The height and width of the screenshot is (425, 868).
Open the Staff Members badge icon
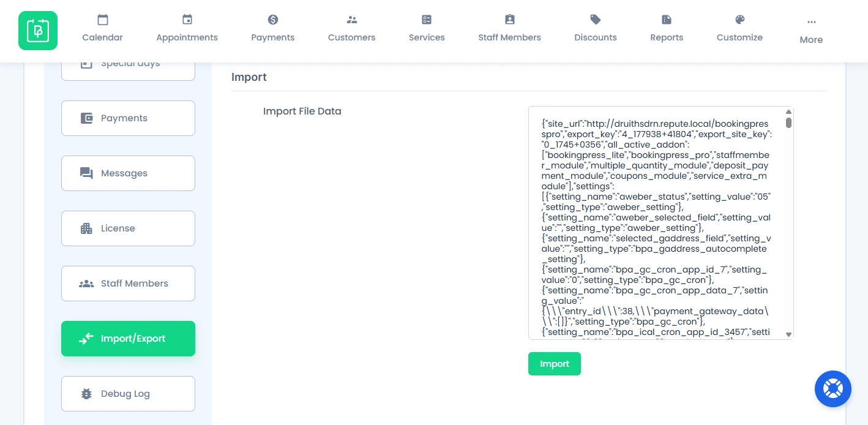tap(510, 20)
